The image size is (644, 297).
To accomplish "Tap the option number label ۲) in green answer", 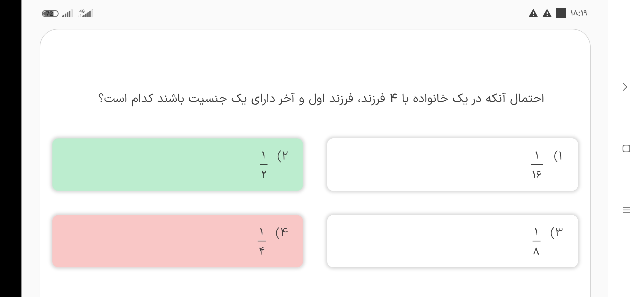I will click(x=283, y=156).
